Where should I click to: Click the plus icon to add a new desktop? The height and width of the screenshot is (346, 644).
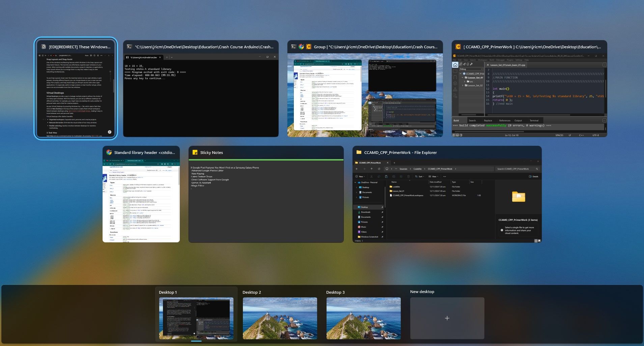coord(447,318)
